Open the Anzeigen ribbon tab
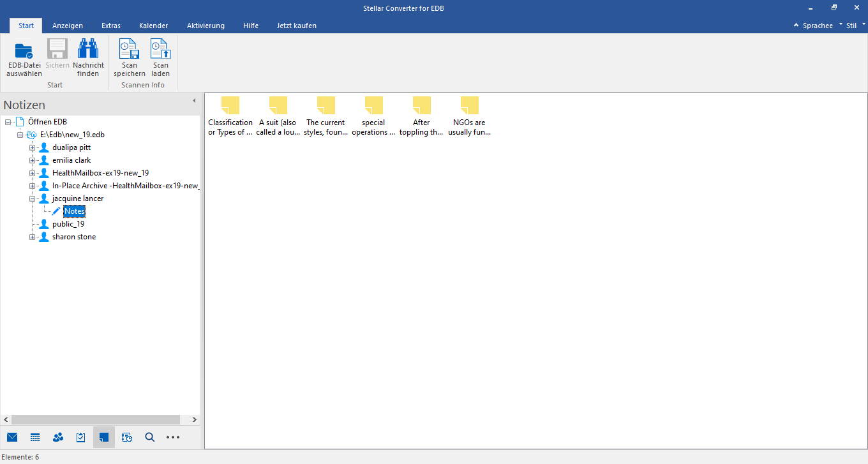The height and width of the screenshot is (464, 868). 68,26
